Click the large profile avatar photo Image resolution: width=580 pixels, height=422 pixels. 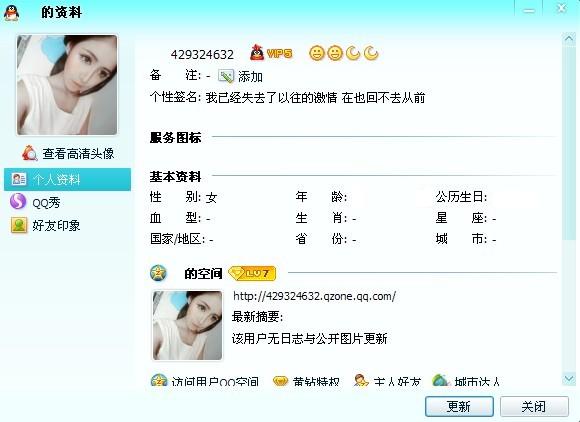point(67,85)
